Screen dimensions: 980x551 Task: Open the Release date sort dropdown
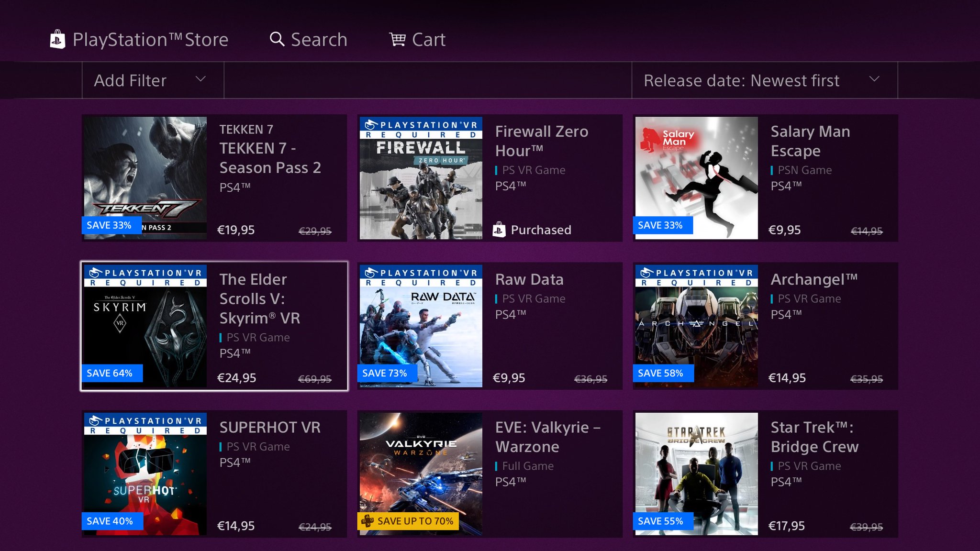765,80
